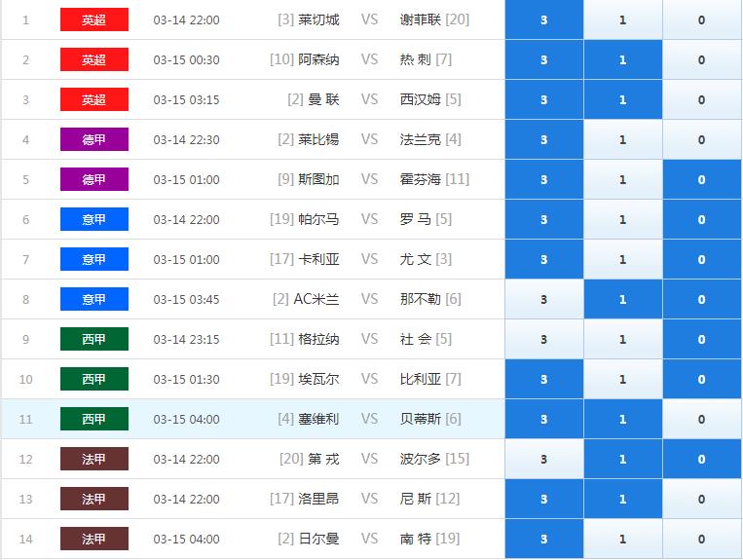Image resolution: width=743 pixels, height=560 pixels.
Task: Click away team name 热刺
Action: click(x=416, y=59)
